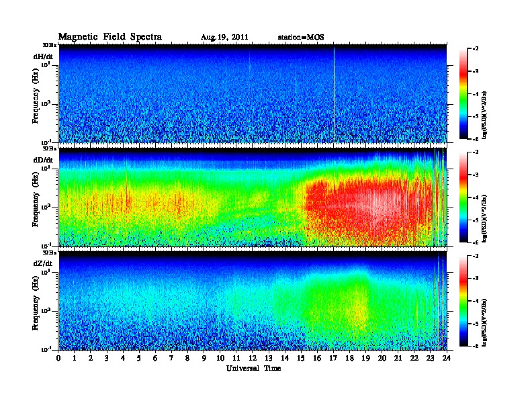
Task: Click the "17" tick on Universal Time axis
Action: click(x=334, y=358)
